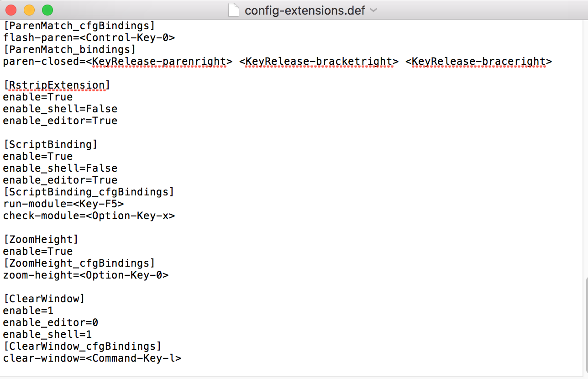Click the run-module=<Key-F5> line
Image resolution: width=588 pixels, height=379 pixels.
(x=63, y=204)
